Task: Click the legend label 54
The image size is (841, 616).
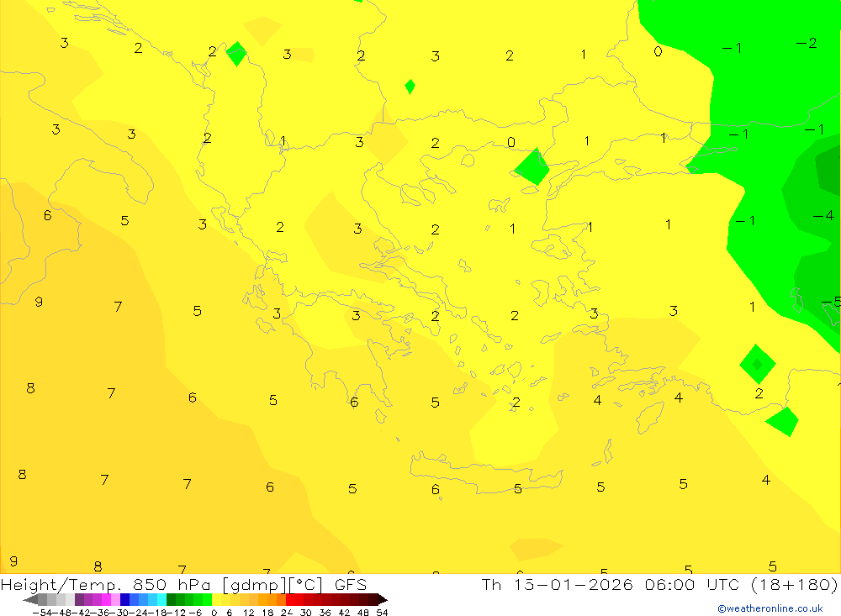Action: click(x=382, y=613)
